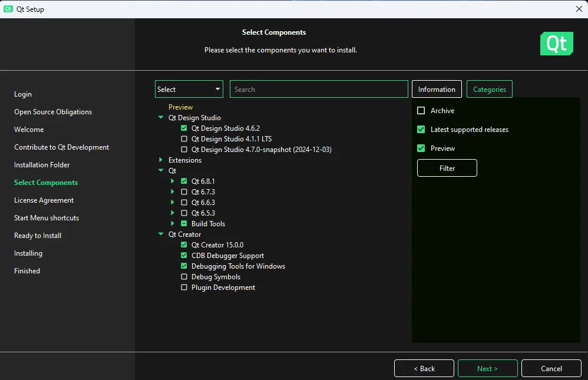Cancel the Qt setup
588x380 pixels.
coord(551,368)
